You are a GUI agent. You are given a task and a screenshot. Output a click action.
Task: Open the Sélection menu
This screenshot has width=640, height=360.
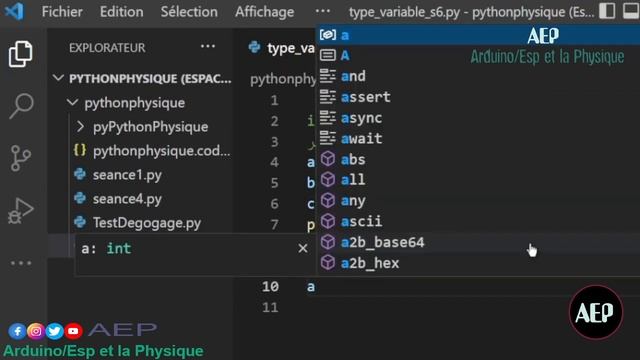[x=189, y=11]
